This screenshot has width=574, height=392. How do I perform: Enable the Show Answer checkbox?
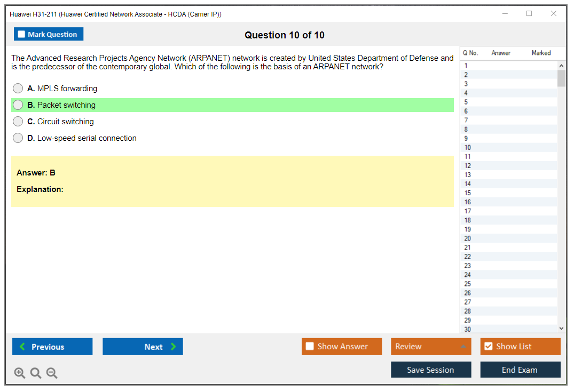310,347
